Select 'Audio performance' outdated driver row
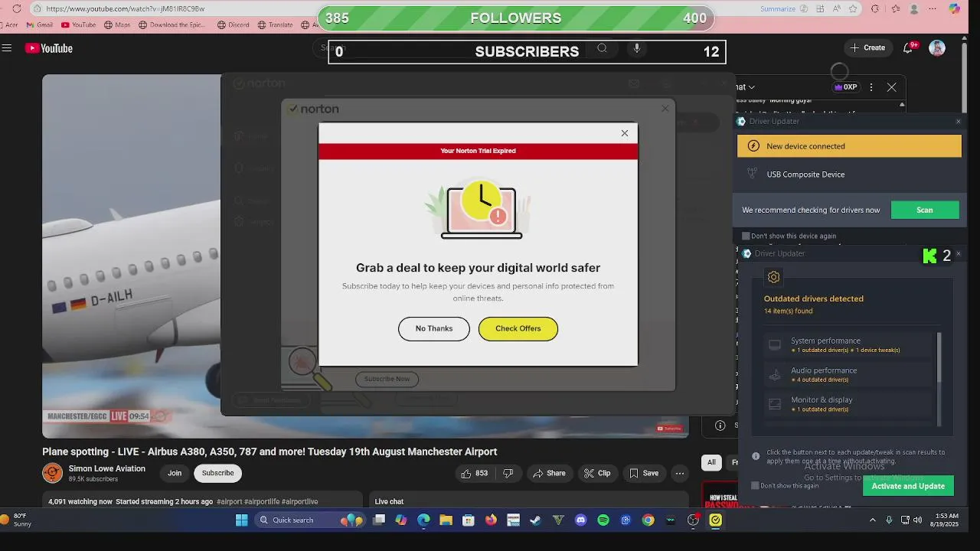The height and width of the screenshot is (551, 980). point(849,375)
